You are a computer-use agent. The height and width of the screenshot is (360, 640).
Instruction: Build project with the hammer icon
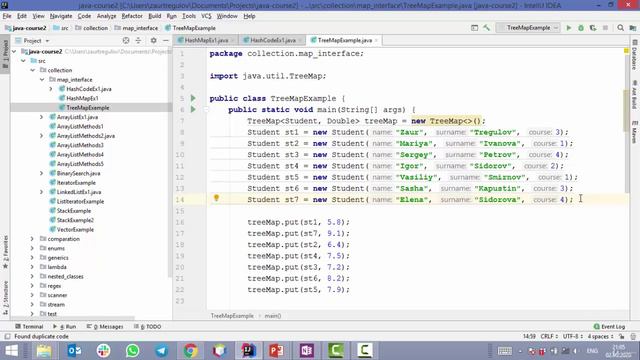point(487,28)
